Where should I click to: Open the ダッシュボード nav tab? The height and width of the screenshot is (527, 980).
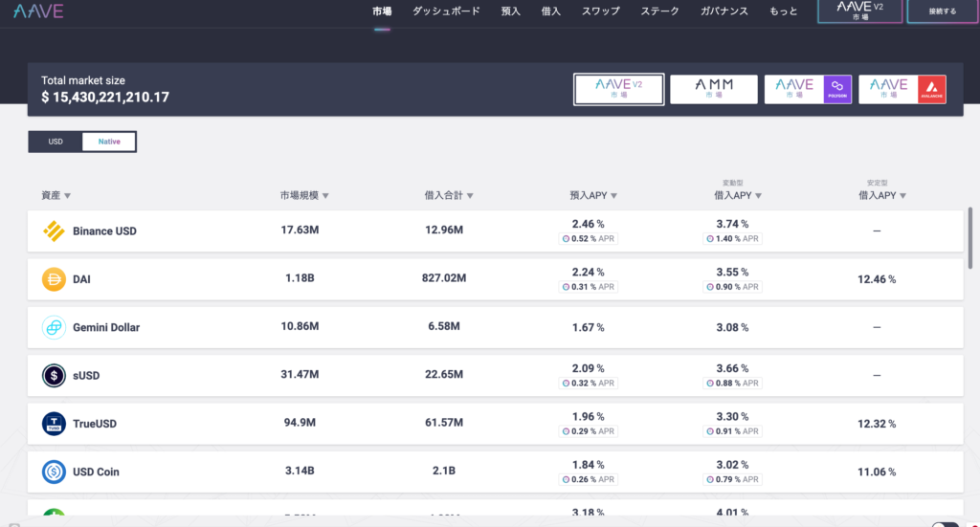[446, 11]
